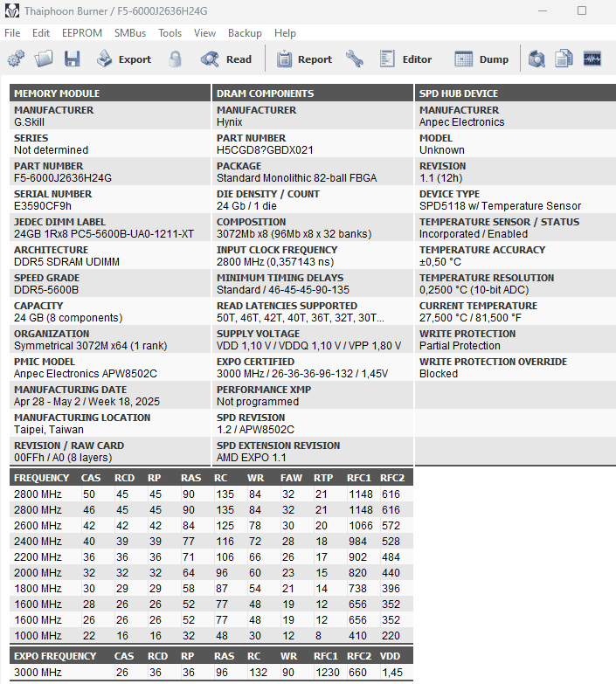Click the 00FFh / A0 (8 layers) revision value
This screenshot has height=684, width=616.
[63, 457]
